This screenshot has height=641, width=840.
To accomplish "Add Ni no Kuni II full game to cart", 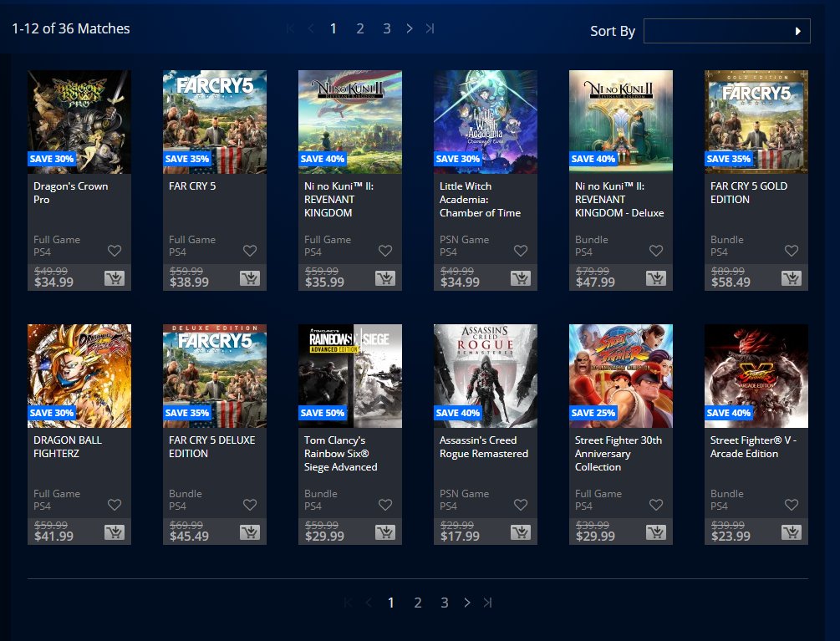I will tap(385, 278).
